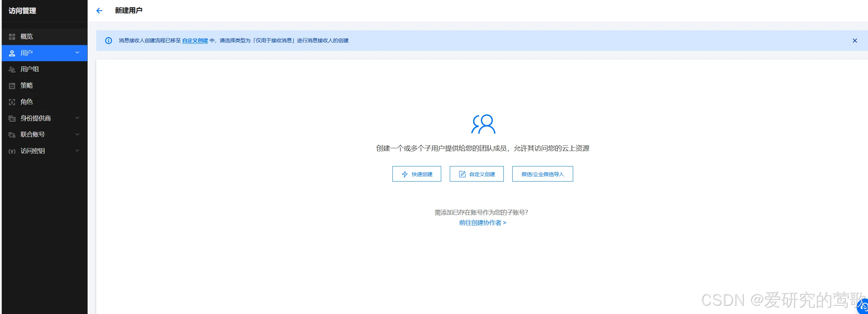Open 策略 in sidebar
Viewport: 868px width, 314px height.
45,86
